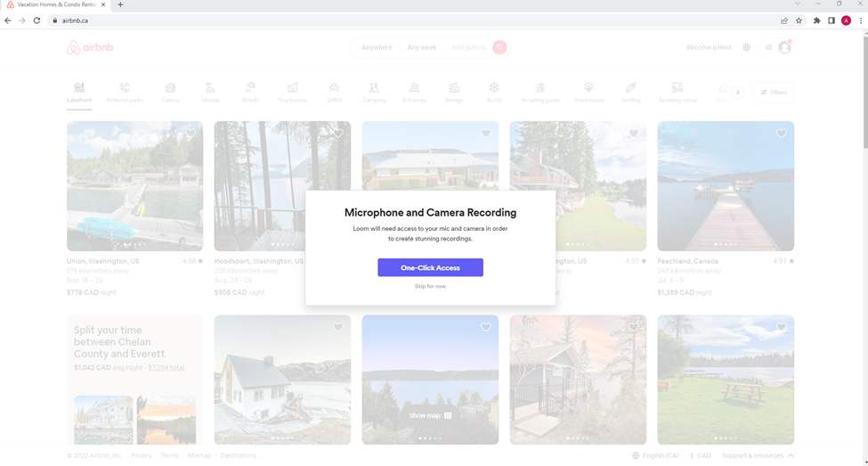Screen dimensions: 868x466
Task: Favorite the 4.97-rated lakeside cabin heart
Action: click(633, 134)
